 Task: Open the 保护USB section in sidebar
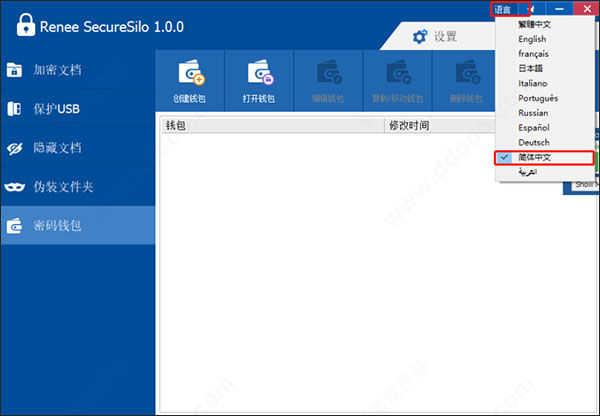[x=78, y=109]
